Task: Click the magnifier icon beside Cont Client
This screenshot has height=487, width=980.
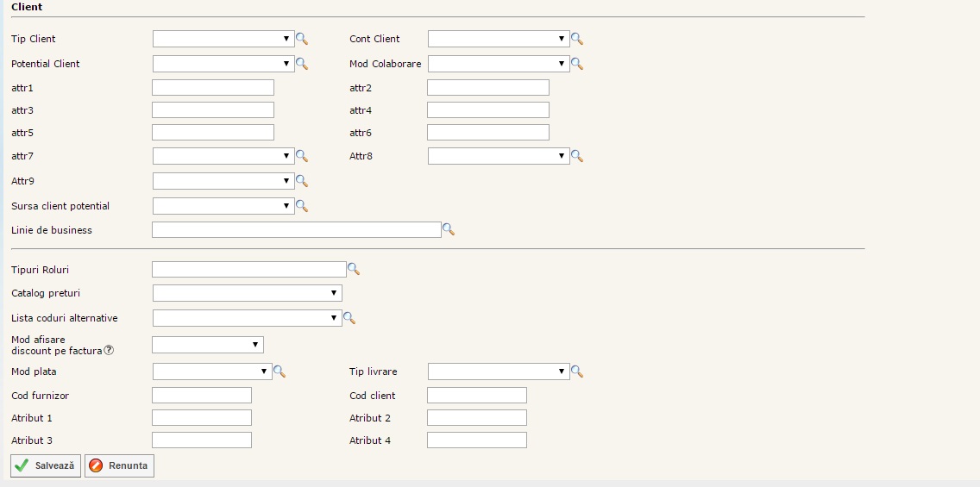Action: pyautogui.click(x=577, y=39)
